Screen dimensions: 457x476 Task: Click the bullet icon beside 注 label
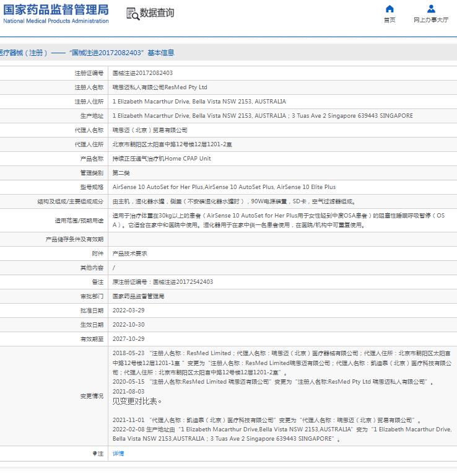point(95,454)
